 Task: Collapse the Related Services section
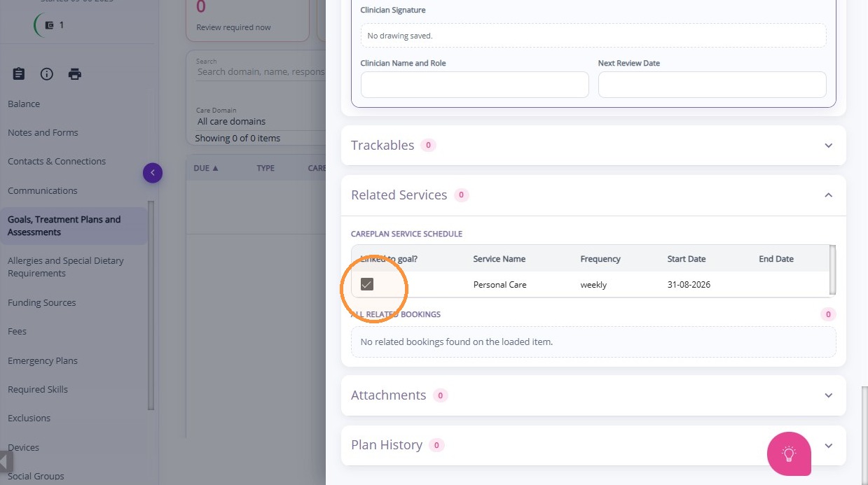tap(828, 195)
